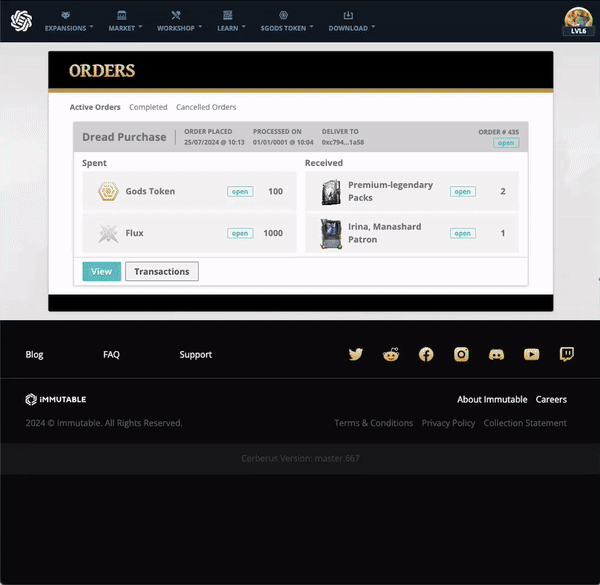Open the Blog footer link
This screenshot has height=585, width=600.
(x=34, y=355)
